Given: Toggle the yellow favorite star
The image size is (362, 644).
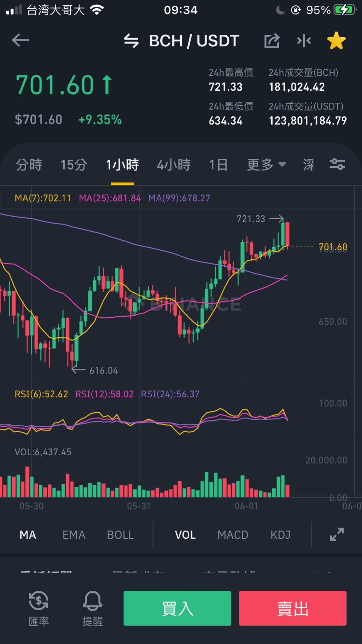Looking at the screenshot, I should (336, 41).
